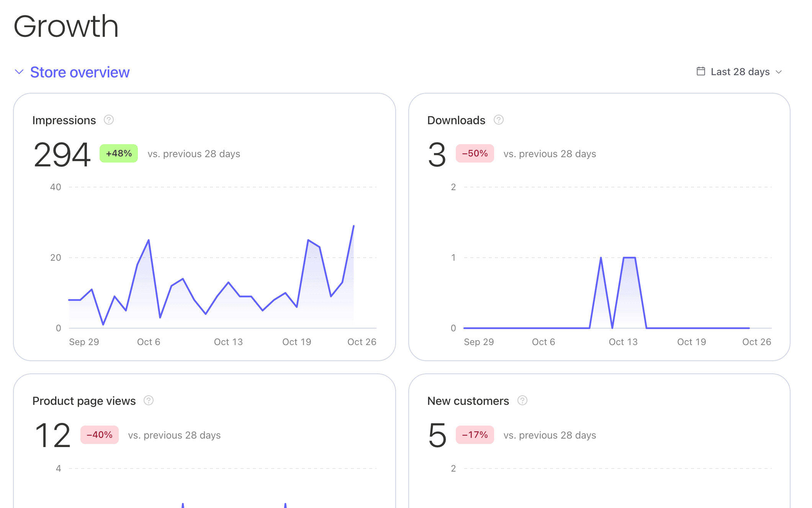812x508 pixels.
Task: Click the −50% downloads change badge
Action: [475, 153]
